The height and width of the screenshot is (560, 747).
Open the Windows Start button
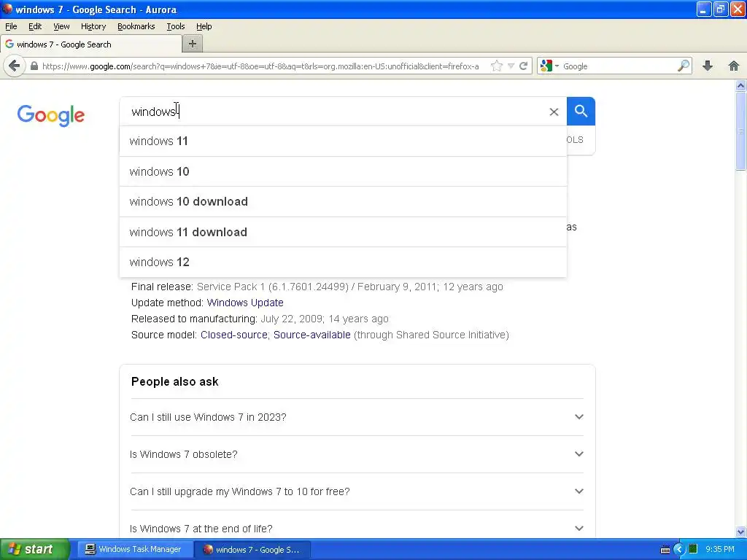coord(34,549)
